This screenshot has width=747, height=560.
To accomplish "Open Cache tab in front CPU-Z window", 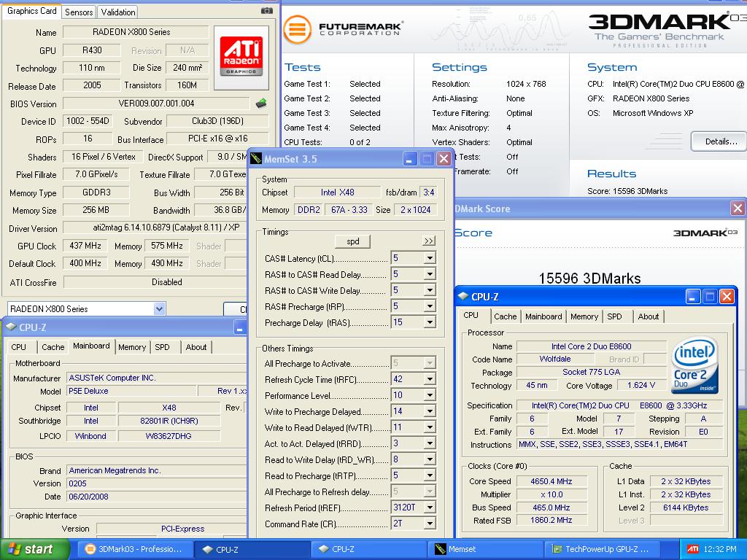I will [x=505, y=316].
